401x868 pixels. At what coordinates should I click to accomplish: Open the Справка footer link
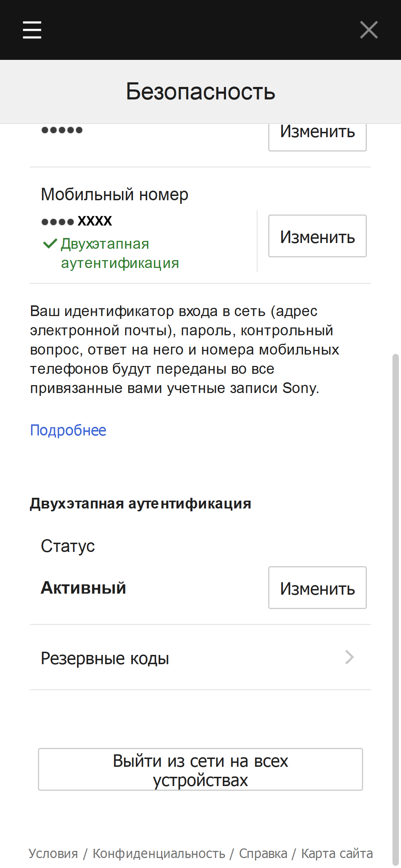[x=263, y=853]
